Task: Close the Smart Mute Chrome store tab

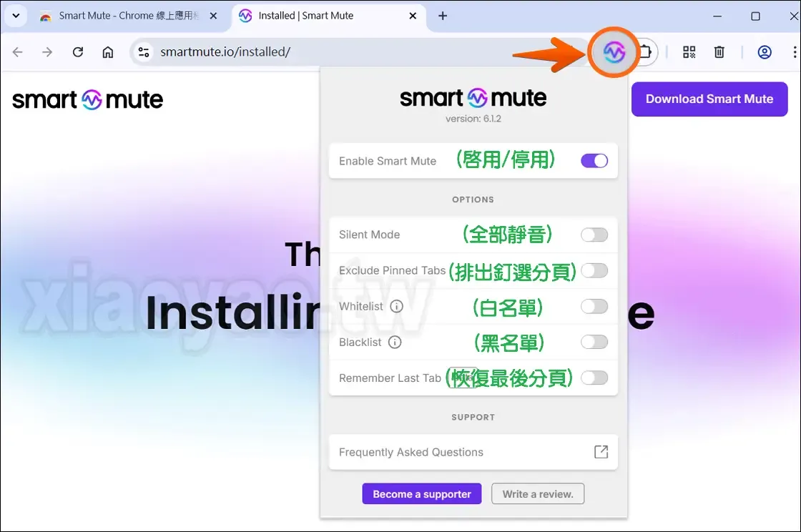Action: click(214, 16)
